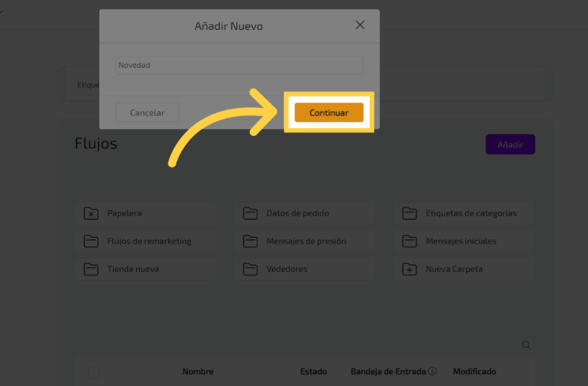Viewport: 588px width, 386px height.
Task: Click the purple Añadir button
Action: point(510,145)
